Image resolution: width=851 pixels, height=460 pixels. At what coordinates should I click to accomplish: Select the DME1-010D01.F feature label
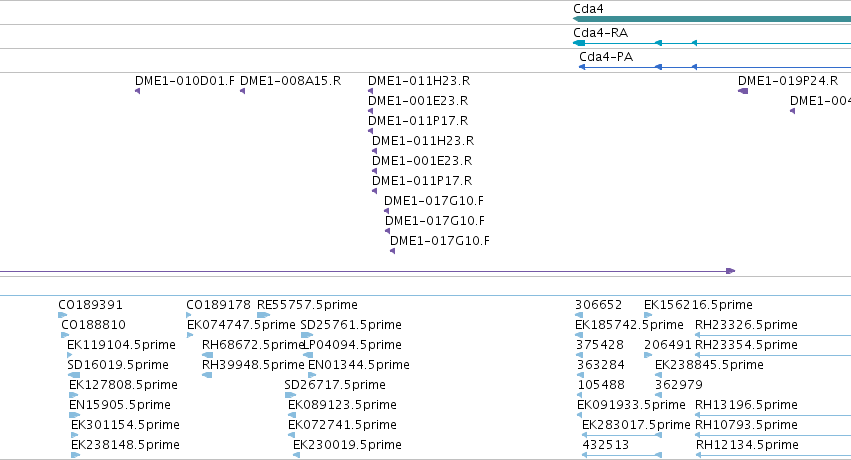point(185,81)
